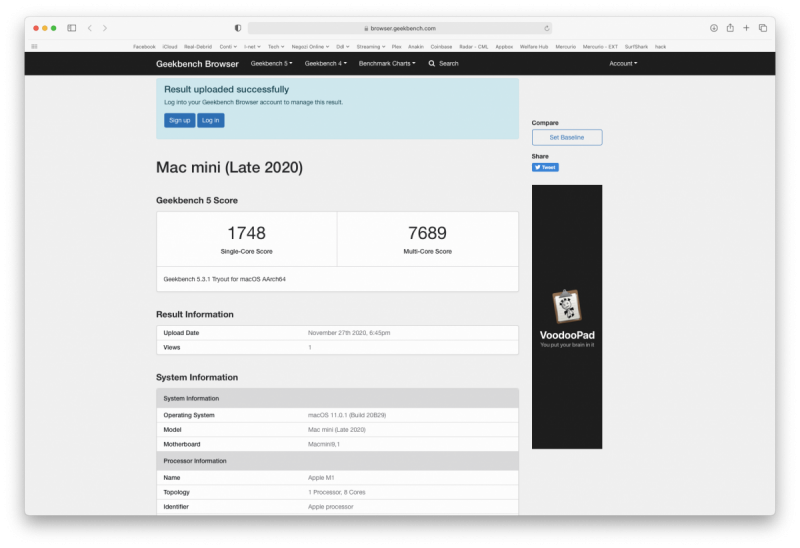The height and width of the screenshot is (548, 800).
Task: Click the Result uploaded successfully heading
Action: click(227, 89)
